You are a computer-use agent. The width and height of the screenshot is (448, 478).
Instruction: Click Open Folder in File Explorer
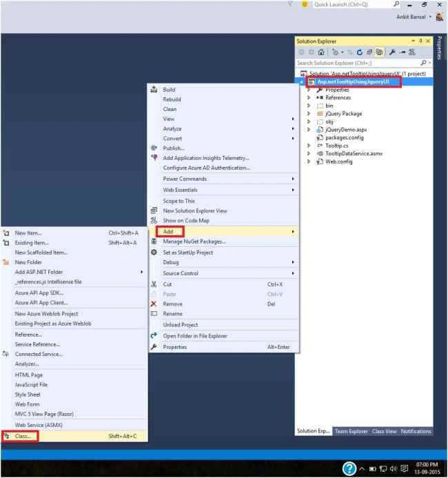coord(195,336)
